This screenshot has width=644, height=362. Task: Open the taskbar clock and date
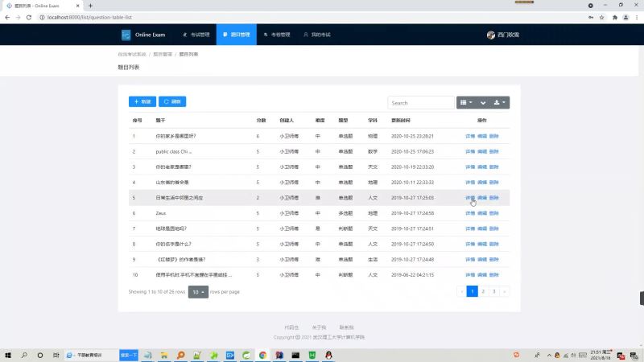point(601,355)
